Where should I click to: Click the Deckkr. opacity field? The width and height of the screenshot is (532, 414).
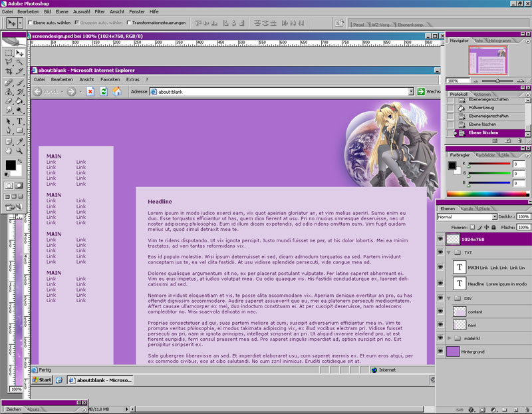[x=523, y=217]
